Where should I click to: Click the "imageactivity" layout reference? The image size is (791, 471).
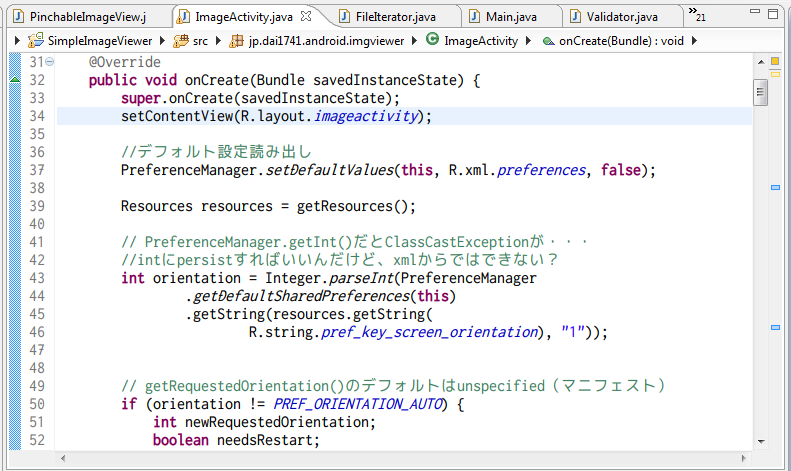point(366,116)
